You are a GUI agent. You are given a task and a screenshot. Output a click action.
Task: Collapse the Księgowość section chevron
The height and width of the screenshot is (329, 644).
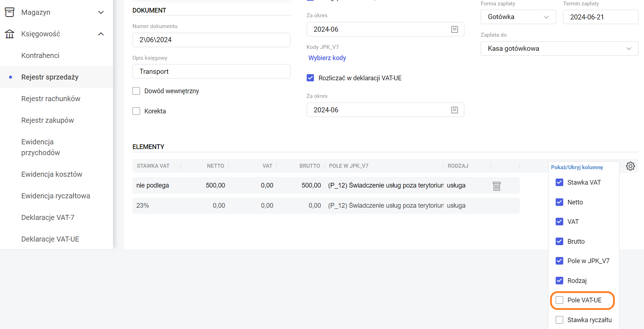(x=101, y=34)
